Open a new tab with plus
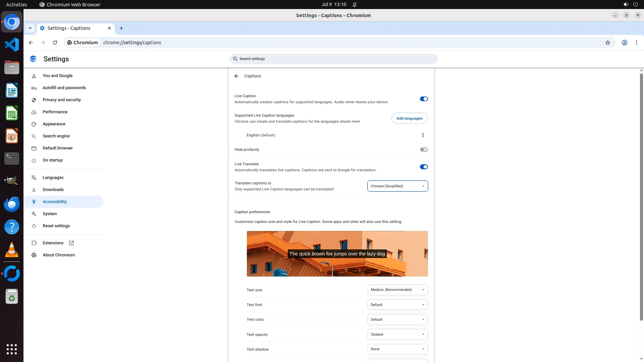The width and height of the screenshot is (644, 362). [121, 28]
